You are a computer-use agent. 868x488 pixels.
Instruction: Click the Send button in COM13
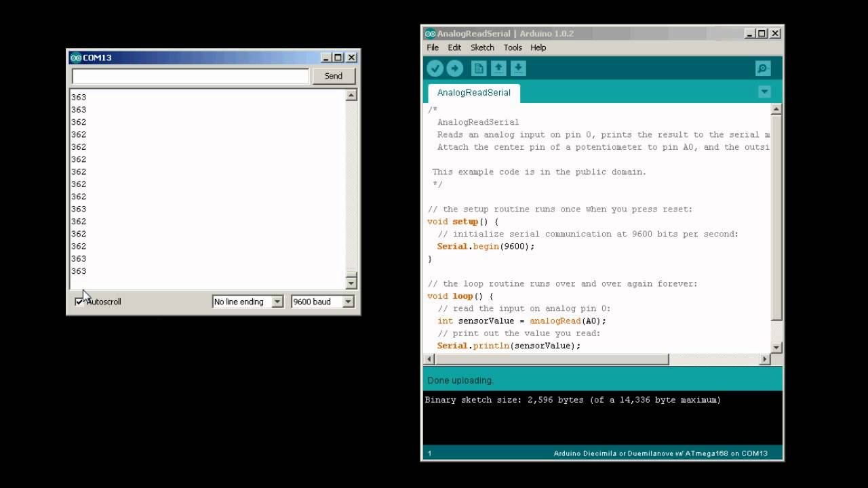pos(334,76)
